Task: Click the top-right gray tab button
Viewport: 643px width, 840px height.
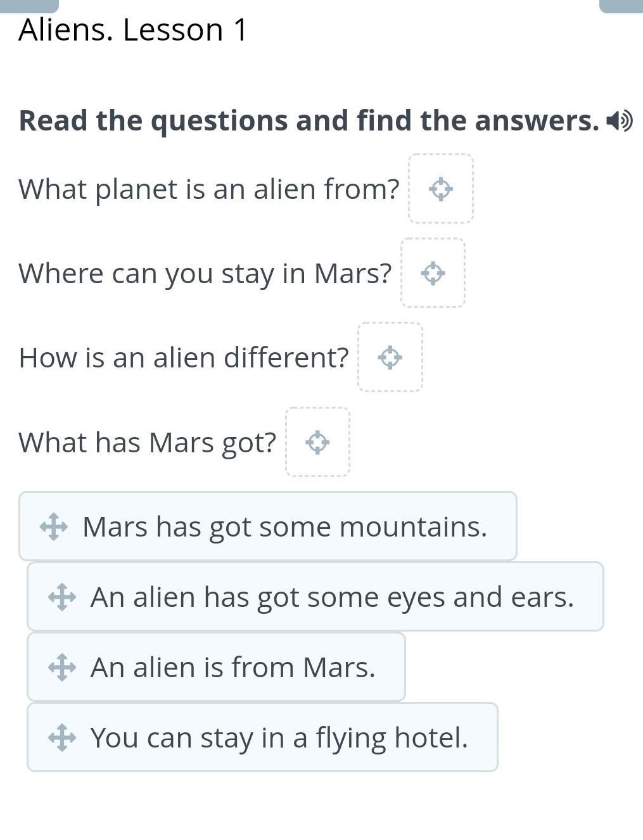Action: point(621,6)
